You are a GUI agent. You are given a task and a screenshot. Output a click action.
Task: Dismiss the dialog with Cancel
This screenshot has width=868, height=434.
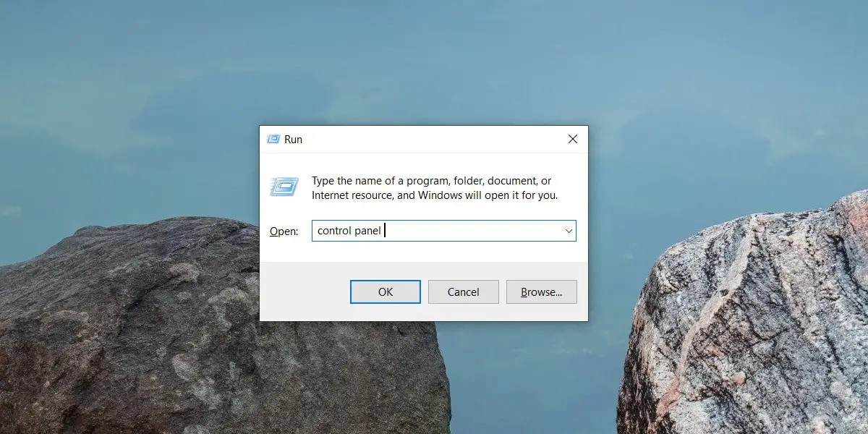[x=464, y=292]
